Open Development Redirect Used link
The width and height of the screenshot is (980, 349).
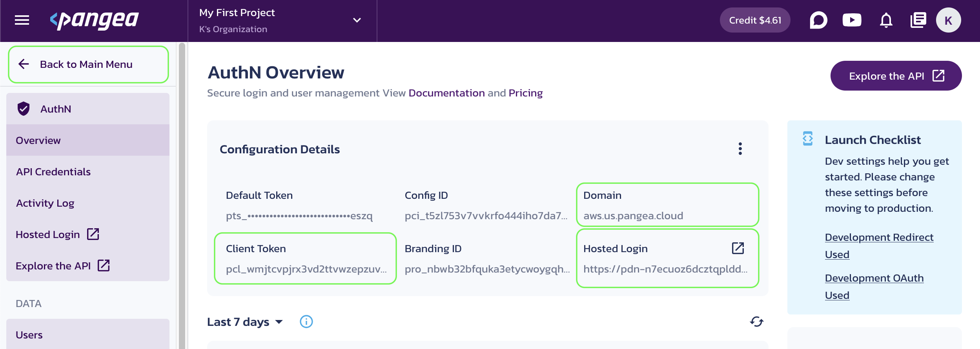click(x=879, y=246)
